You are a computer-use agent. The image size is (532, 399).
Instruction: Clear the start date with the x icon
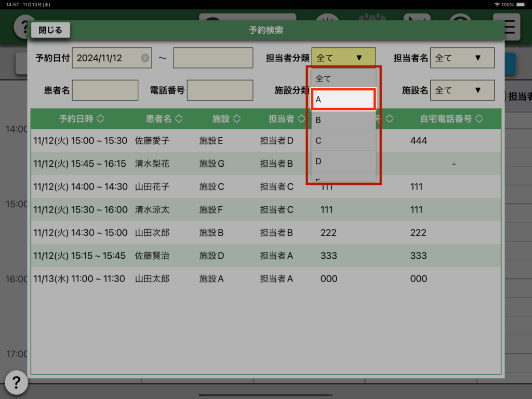[x=145, y=58]
